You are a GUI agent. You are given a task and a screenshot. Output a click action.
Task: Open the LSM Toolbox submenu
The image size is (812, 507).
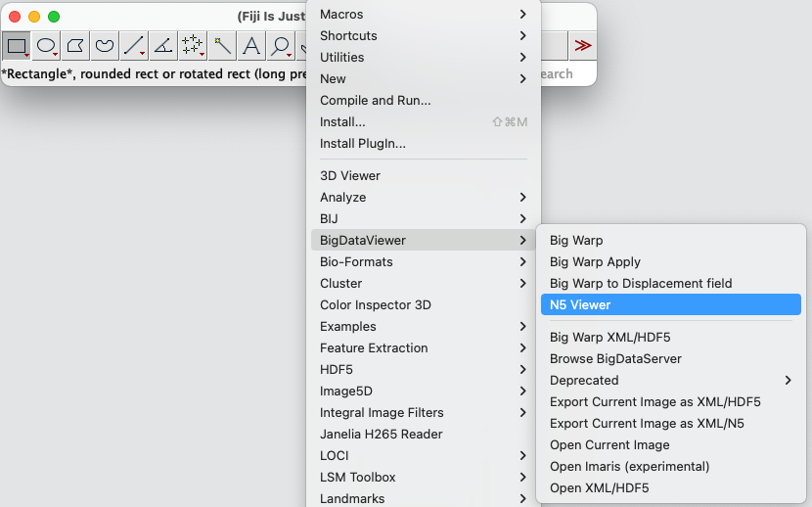pyautogui.click(x=423, y=477)
